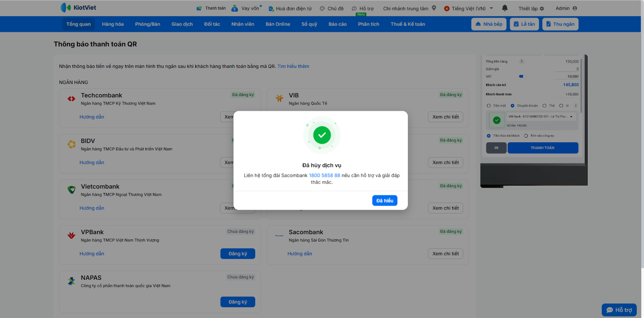This screenshot has height=318, width=644.
Task: Click the page vertical scrollbar
Action: pyautogui.click(x=642, y=134)
